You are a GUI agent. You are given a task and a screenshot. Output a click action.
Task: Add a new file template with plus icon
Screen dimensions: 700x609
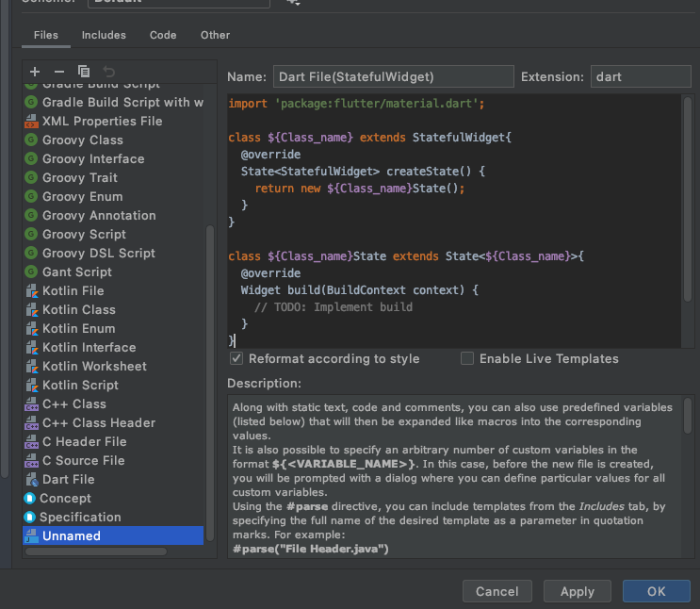[35, 72]
